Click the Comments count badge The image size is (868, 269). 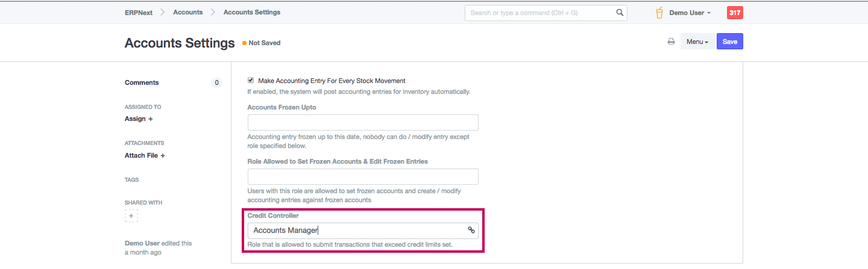(x=217, y=82)
